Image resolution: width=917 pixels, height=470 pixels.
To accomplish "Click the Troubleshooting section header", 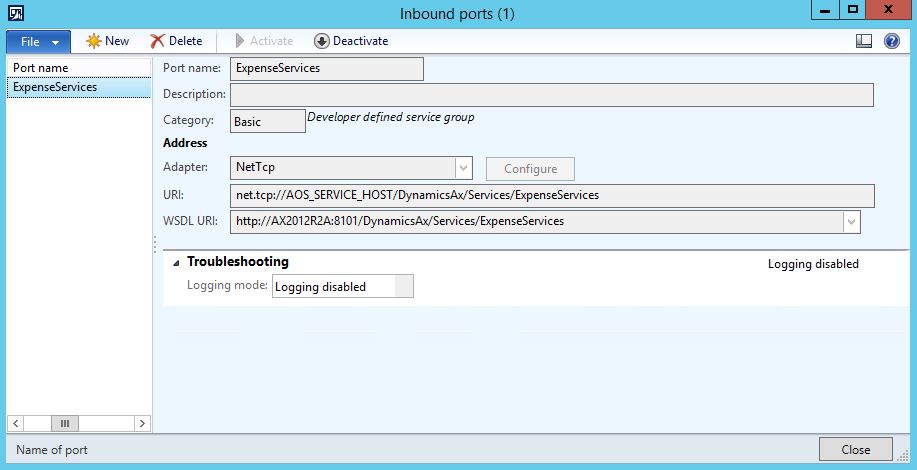I will [237, 261].
